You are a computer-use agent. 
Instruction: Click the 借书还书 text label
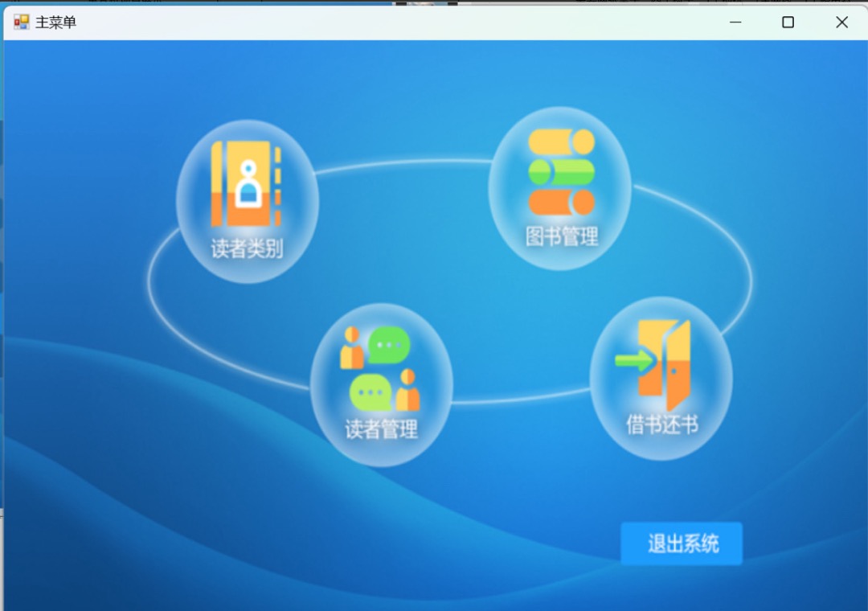pyautogui.click(x=661, y=424)
